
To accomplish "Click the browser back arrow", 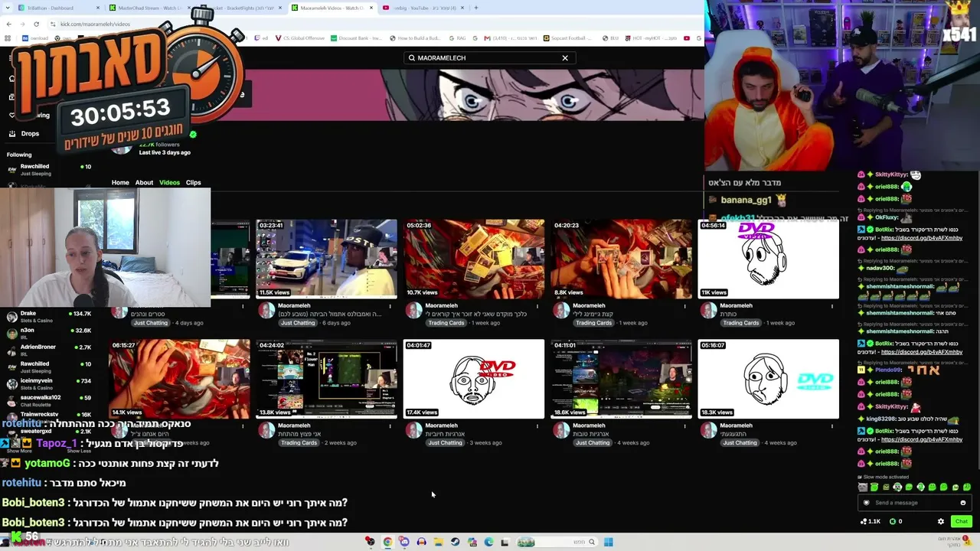I will pos(8,24).
